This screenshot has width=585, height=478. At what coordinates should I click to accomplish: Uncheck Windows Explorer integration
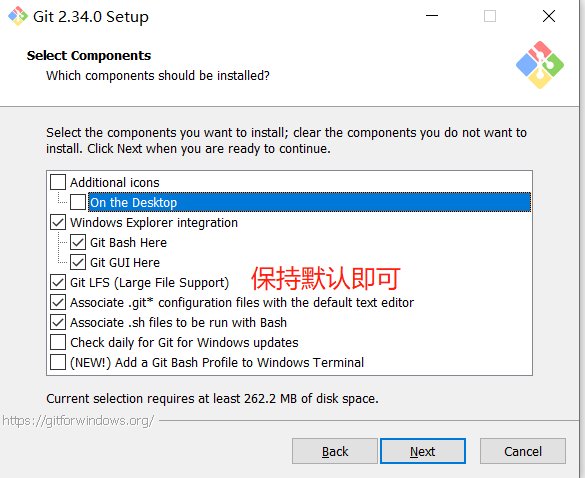tap(58, 222)
